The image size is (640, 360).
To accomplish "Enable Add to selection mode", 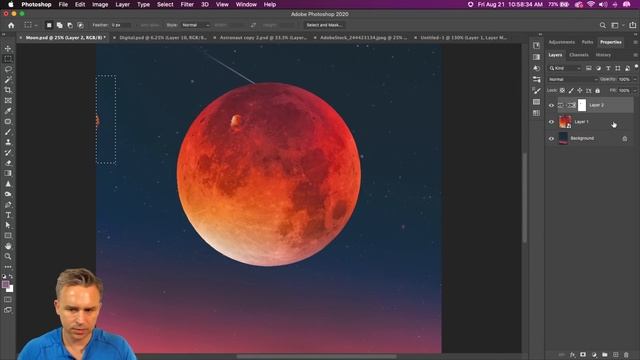I will coord(59,25).
